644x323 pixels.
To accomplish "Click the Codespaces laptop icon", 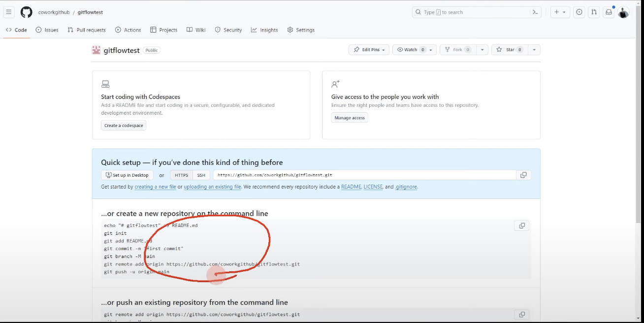I will (105, 84).
